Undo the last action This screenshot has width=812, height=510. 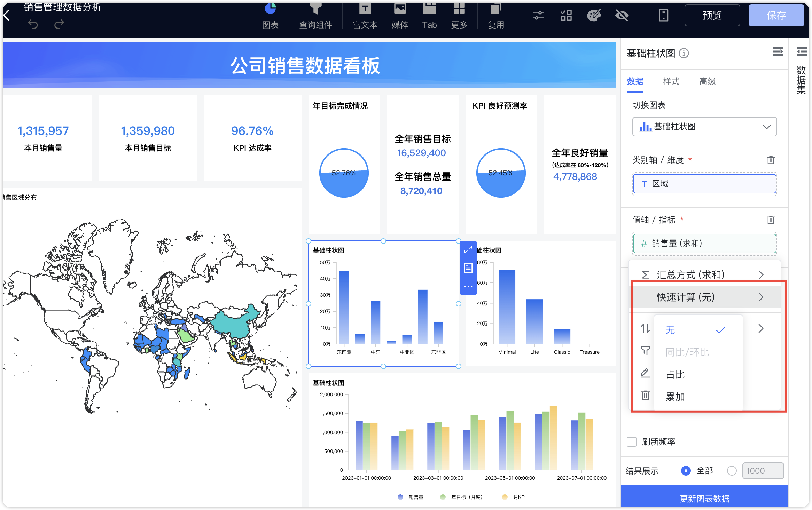click(33, 24)
